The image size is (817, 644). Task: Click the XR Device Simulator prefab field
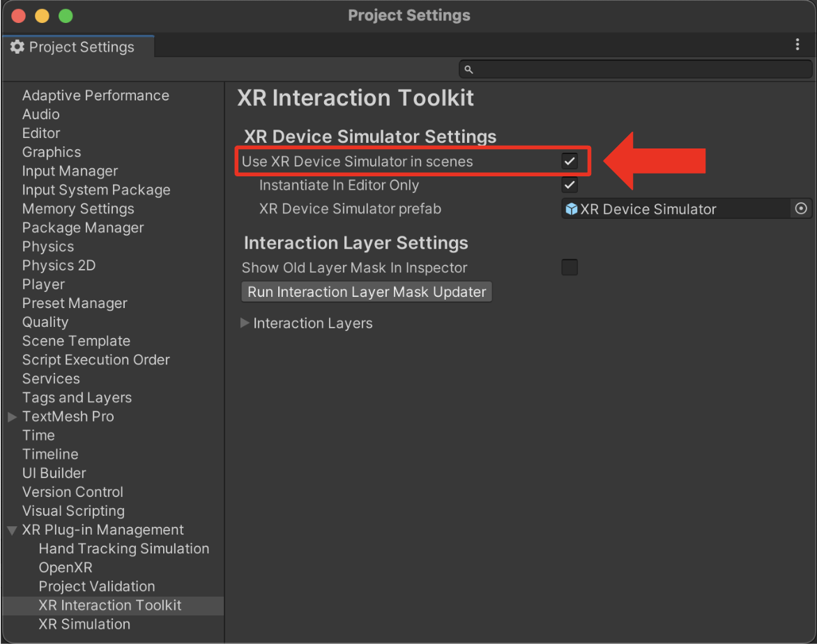click(686, 209)
